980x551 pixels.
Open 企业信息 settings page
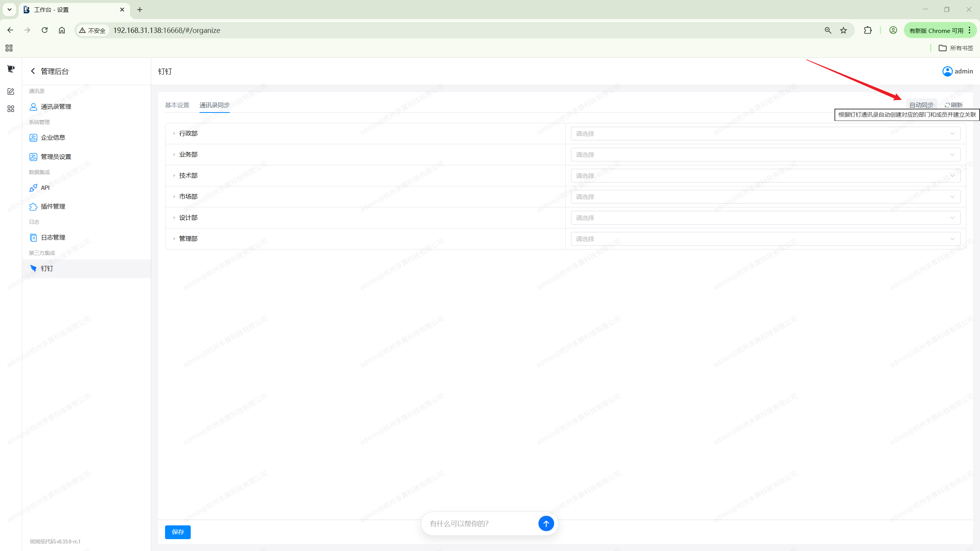pyautogui.click(x=53, y=137)
